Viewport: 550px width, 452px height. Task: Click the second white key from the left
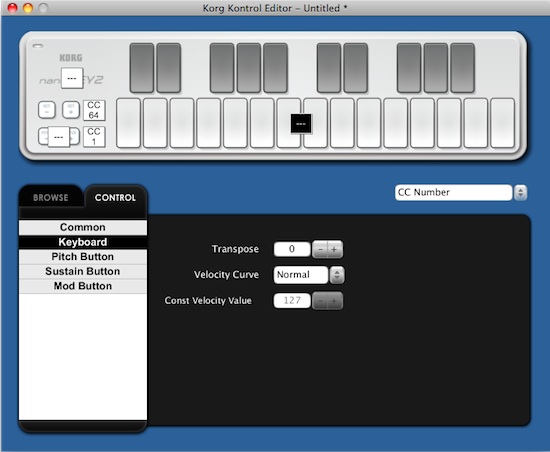pyautogui.click(x=155, y=123)
